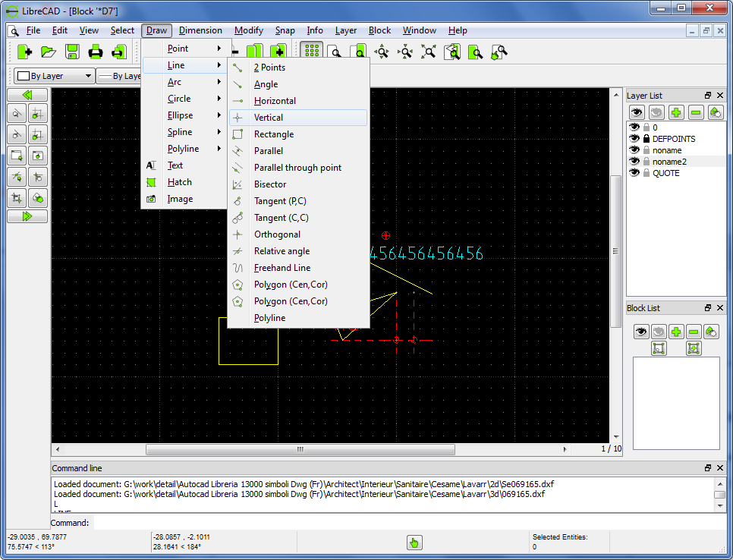Click the Edit Block icon in Block List

tap(659, 348)
